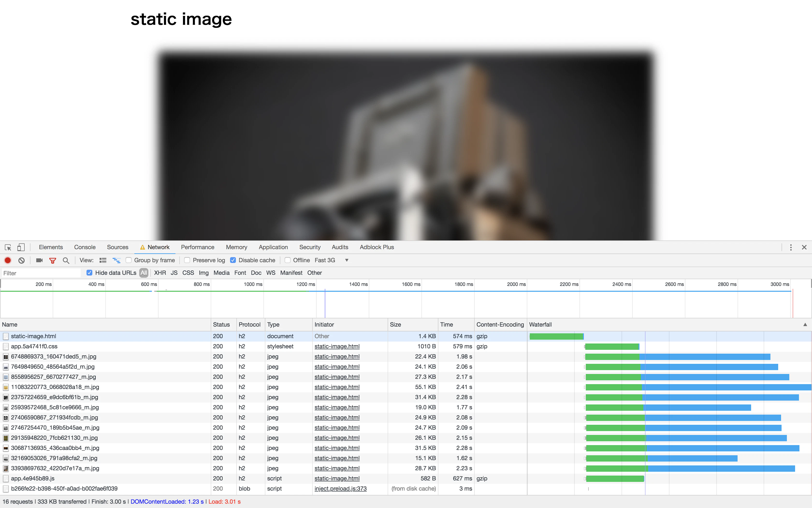
Task: Open the Console tab
Action: (85, 247)
